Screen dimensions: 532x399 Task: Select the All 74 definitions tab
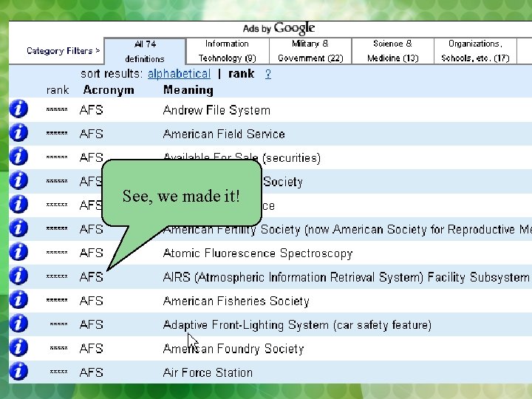point(145,51)
